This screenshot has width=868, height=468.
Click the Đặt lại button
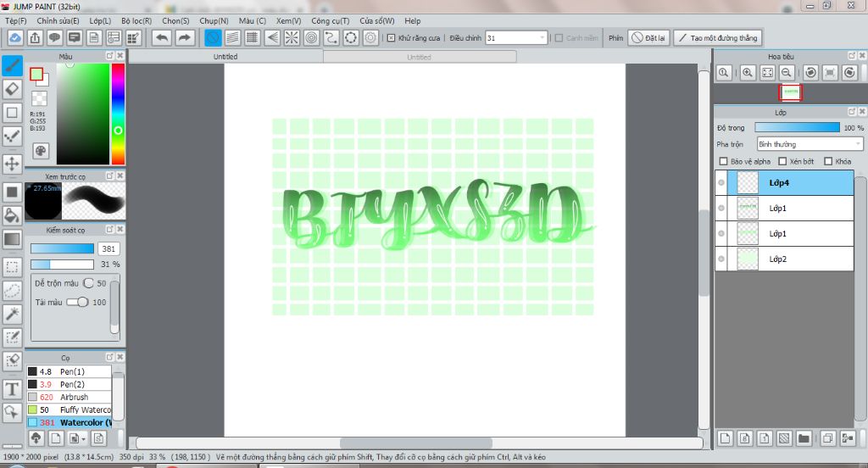click(x=648, y=37)
